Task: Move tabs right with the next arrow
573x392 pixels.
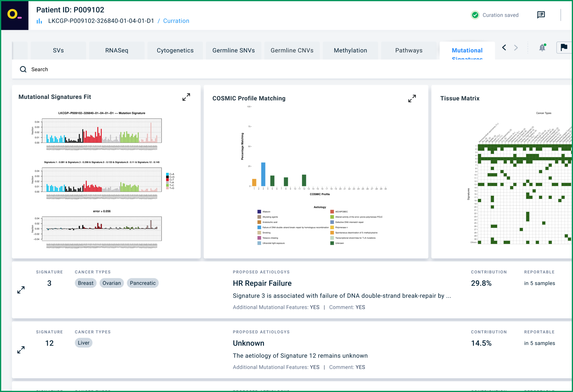Action: (516, 48)
